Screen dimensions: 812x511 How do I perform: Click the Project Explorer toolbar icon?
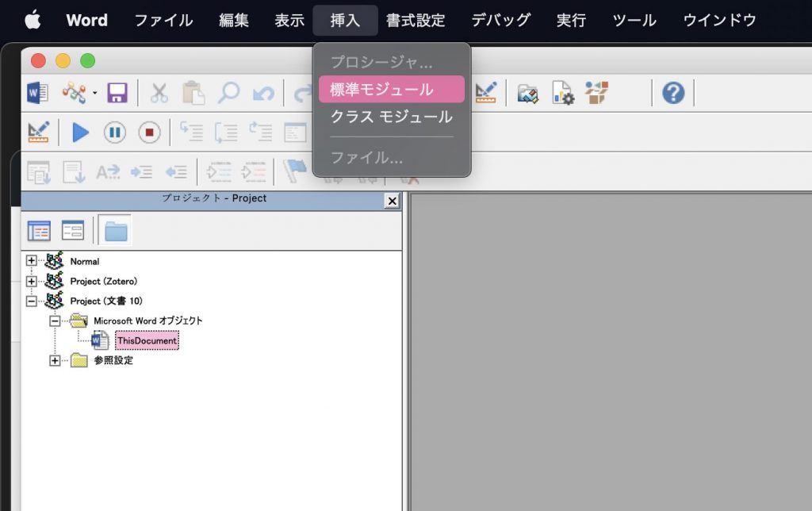point(527,93)
